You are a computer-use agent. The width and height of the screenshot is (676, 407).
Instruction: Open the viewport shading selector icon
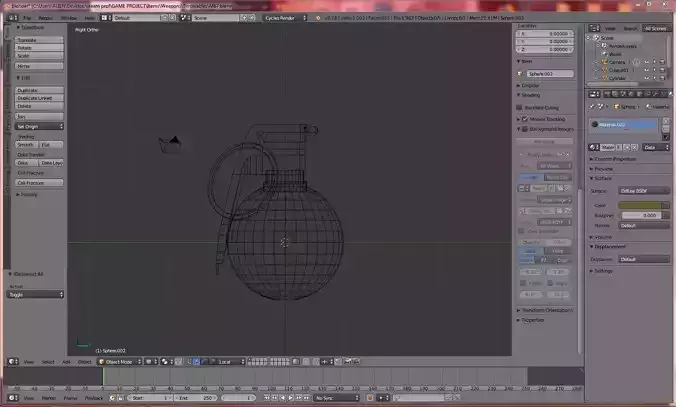coord(149,361)
